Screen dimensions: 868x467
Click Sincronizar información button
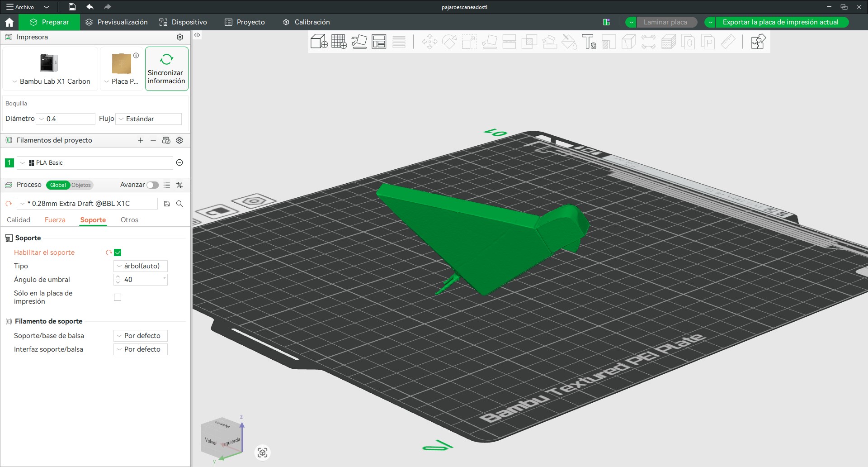click(166, 69)
